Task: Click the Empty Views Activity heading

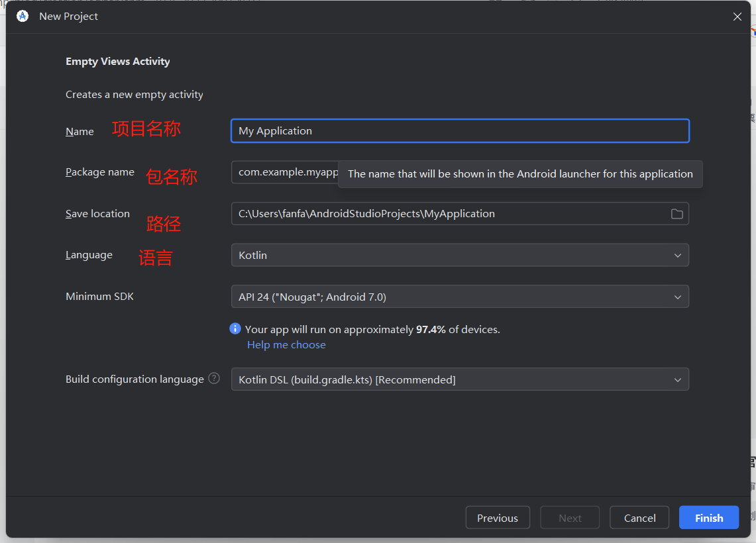Action: pos(118,62)
